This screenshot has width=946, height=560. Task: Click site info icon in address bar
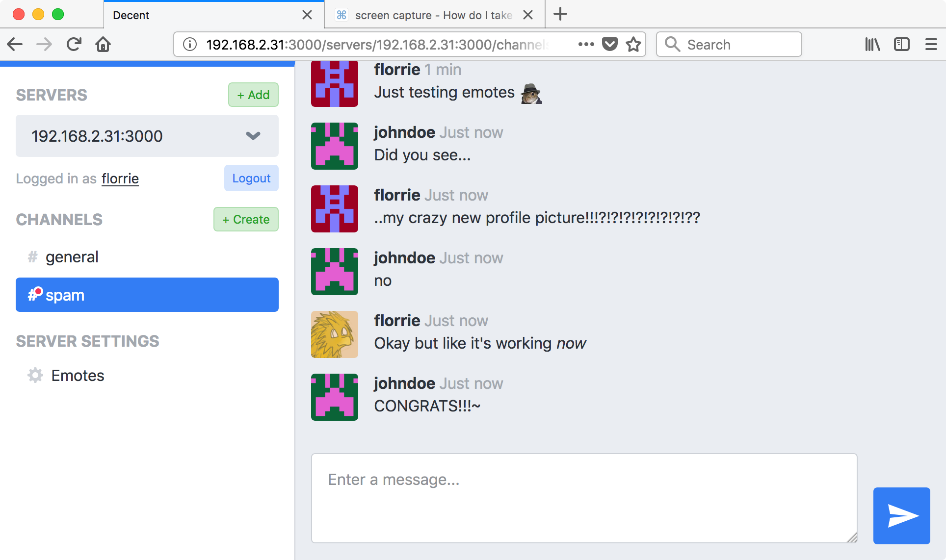tap(190, 45)
